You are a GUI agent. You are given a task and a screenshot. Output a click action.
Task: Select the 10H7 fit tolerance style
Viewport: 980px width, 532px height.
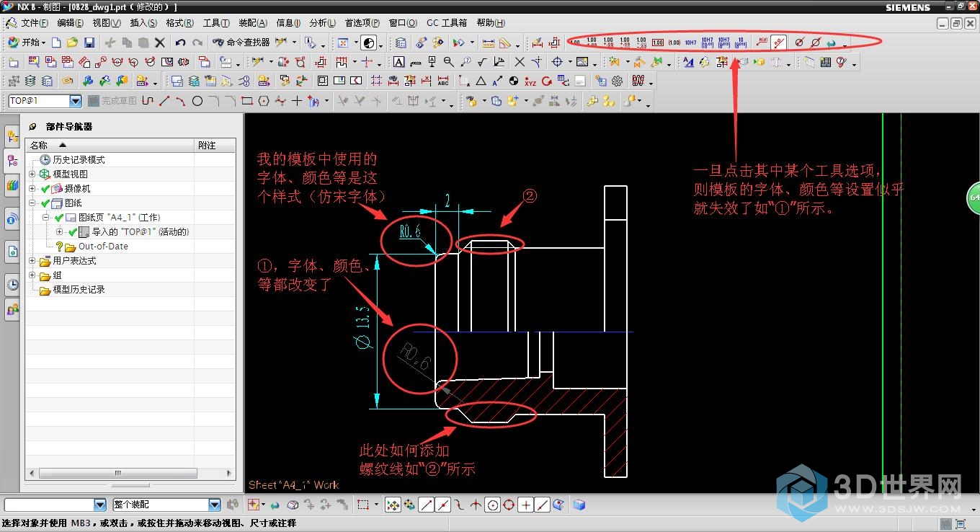coord(690,43)
